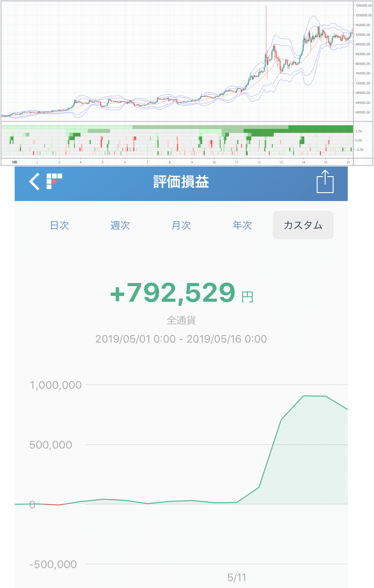
Task: Click the heatmap indicator panel
Action: 177,140
